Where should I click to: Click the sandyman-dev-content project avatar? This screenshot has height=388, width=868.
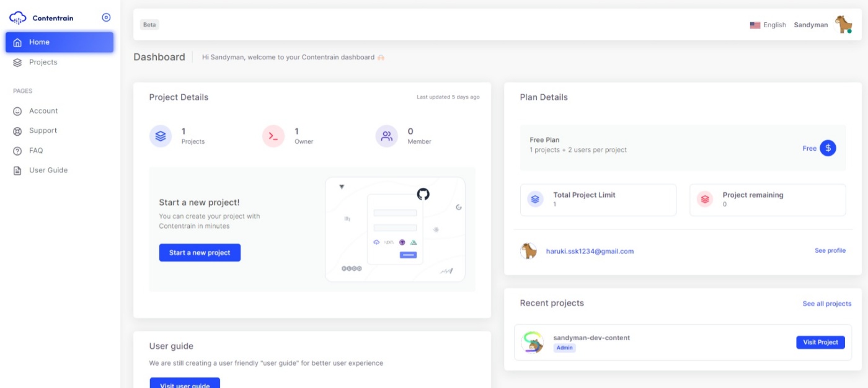coord(532,342)
